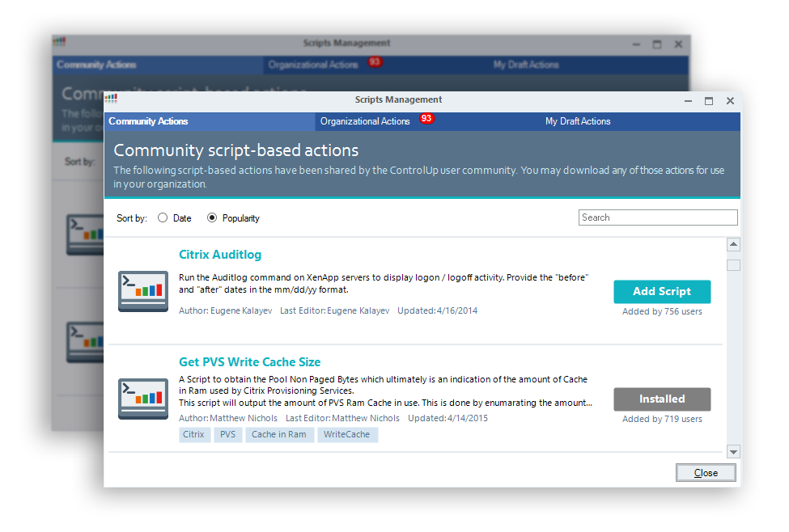Viewport: 789px width, 532px height.
Task: Add the Citrix Auditlog script
Action: point(662,292)
